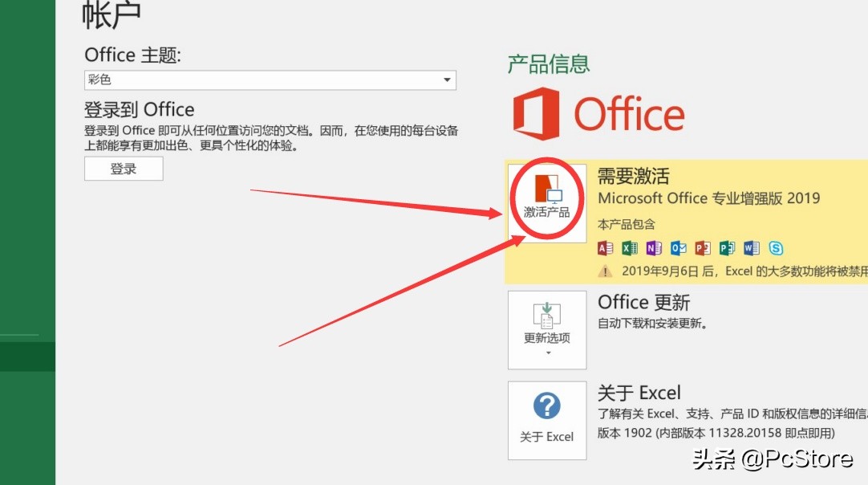Click the Excel icon under 本产品包含
The width and height of the screenshot is (868, 485).
(x=629, y=248)
